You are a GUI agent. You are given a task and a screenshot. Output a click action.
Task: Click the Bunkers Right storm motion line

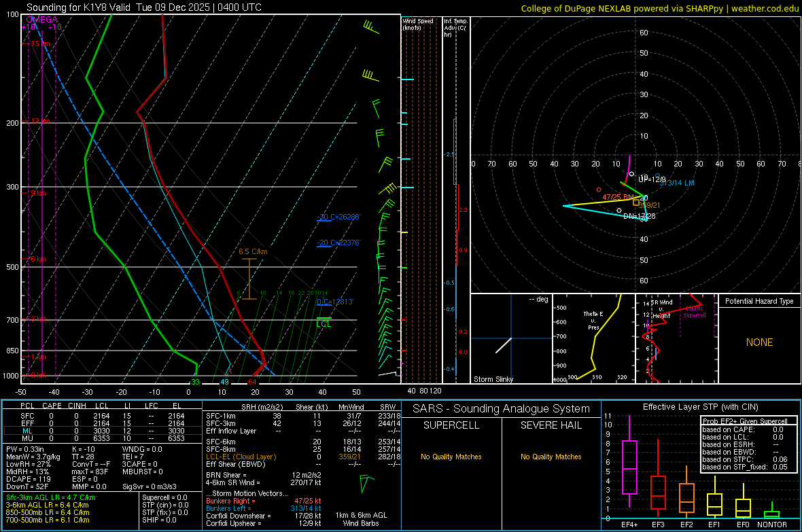(264, 501)
